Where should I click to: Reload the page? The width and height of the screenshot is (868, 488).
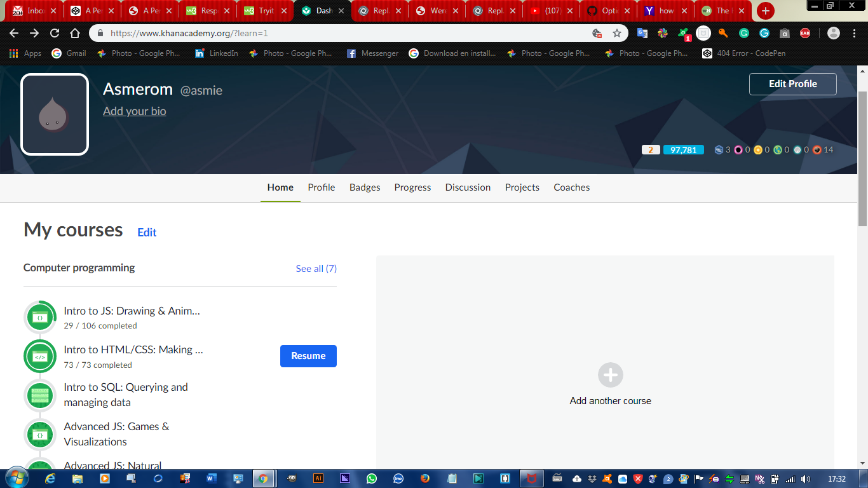(x=55, y=33)
